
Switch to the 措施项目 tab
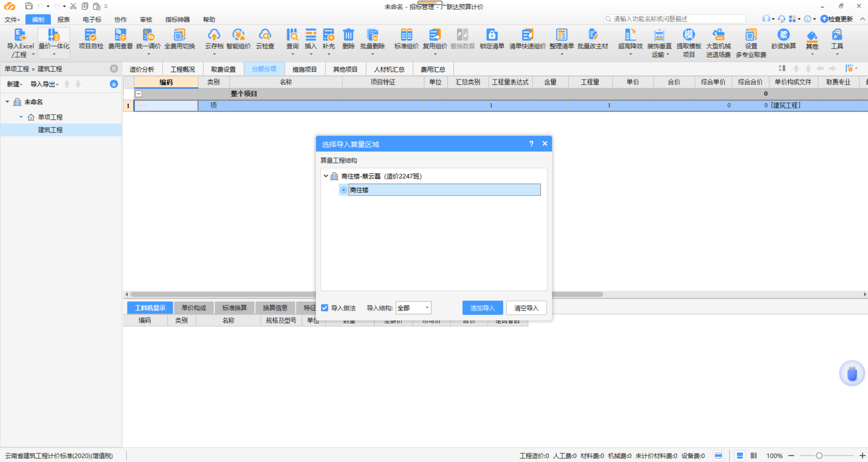[304, 69]
